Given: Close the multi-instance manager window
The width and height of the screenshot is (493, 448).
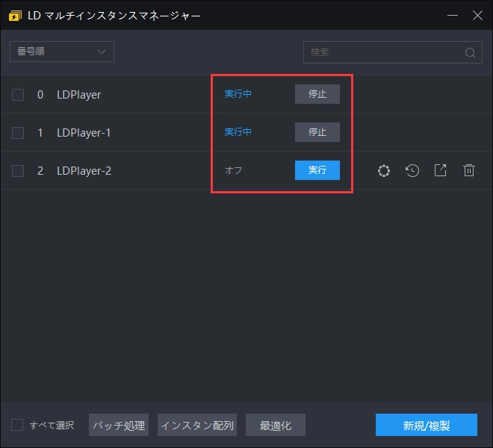Looking at the screenshot, I should pyautogui.click(x=477, y=15).
